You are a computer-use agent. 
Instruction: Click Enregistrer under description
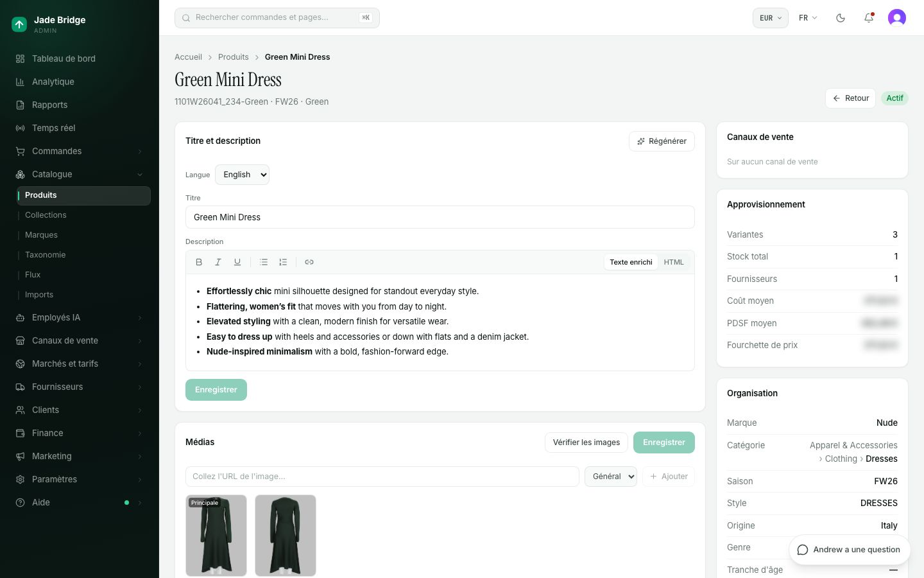pyautogui.click(x=216, y=390)
